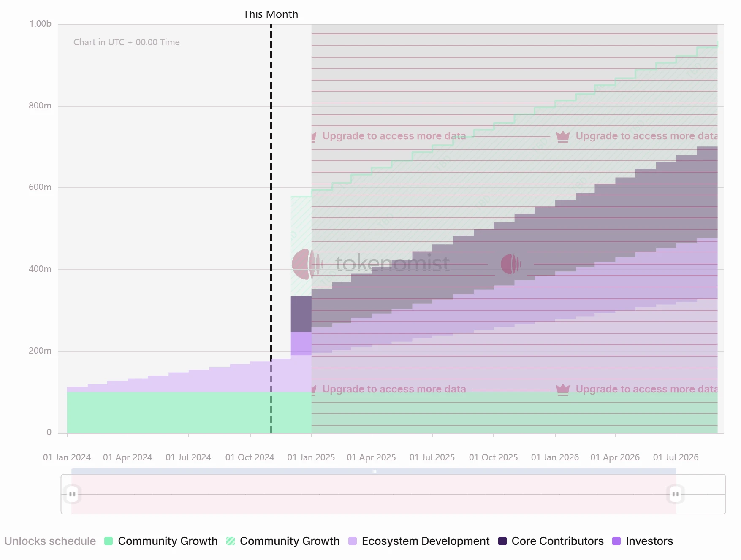741x560 pixels.
Task: Click the crown icon in the lower-right upgrade banner
Action: coord(563,390)
